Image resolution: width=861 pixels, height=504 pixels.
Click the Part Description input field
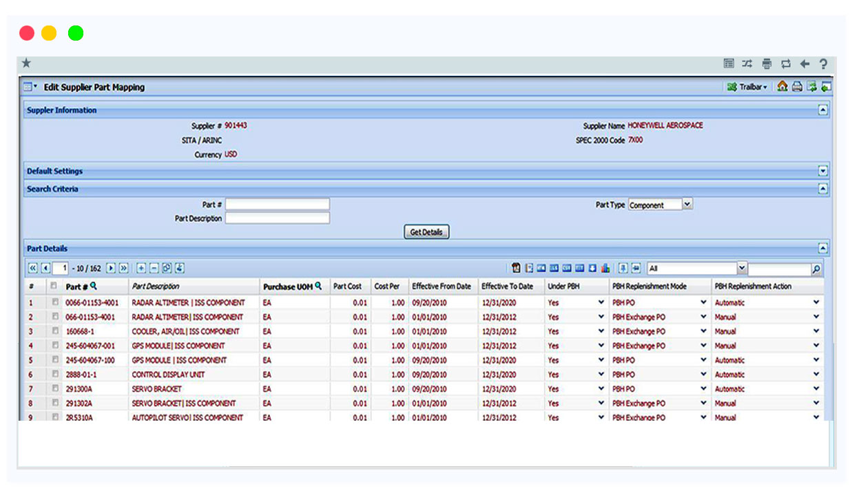(x=278, y=218)
